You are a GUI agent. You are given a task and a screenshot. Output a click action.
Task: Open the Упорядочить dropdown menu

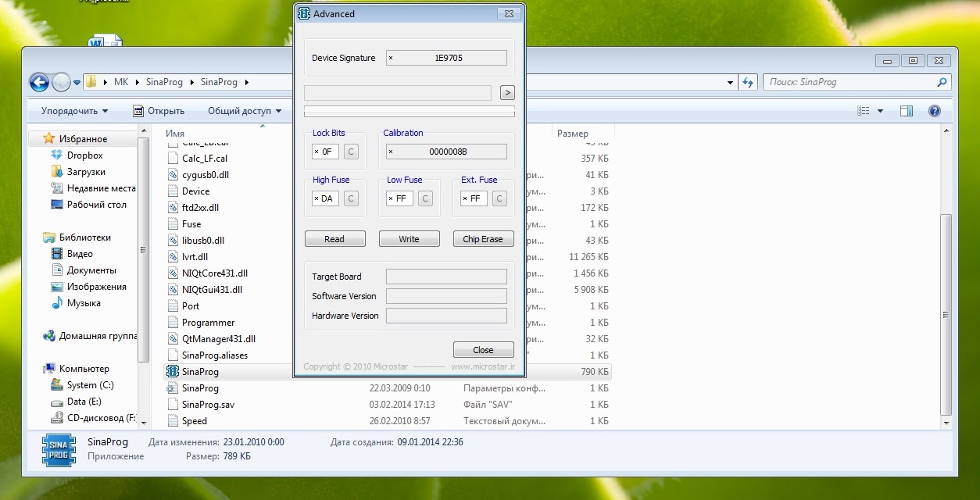(x=75, y=111)
